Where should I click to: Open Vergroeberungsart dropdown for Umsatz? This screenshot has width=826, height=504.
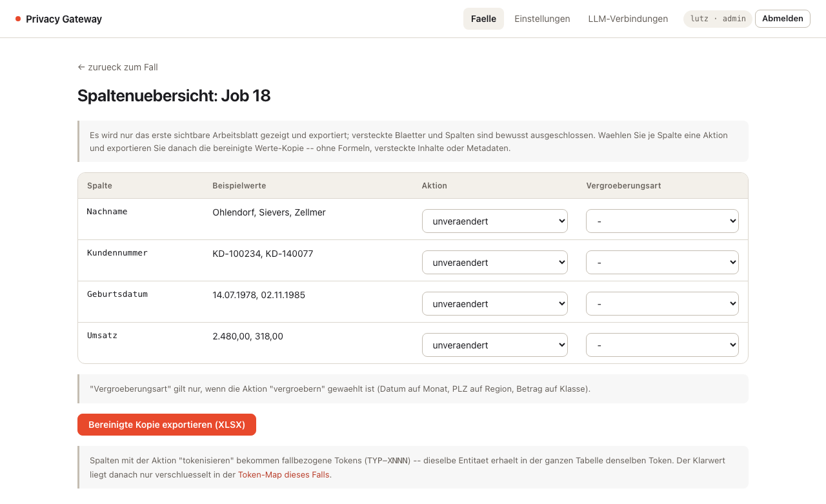point(662,345)
